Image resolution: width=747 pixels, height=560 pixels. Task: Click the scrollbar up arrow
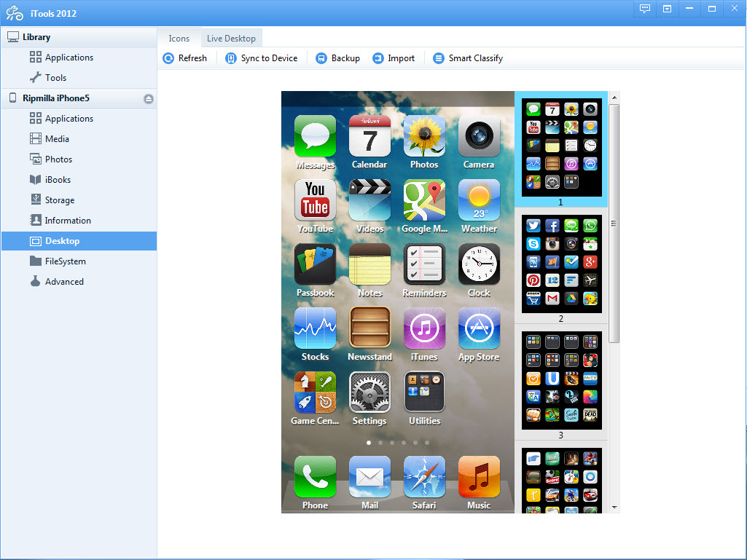[614, 98]
